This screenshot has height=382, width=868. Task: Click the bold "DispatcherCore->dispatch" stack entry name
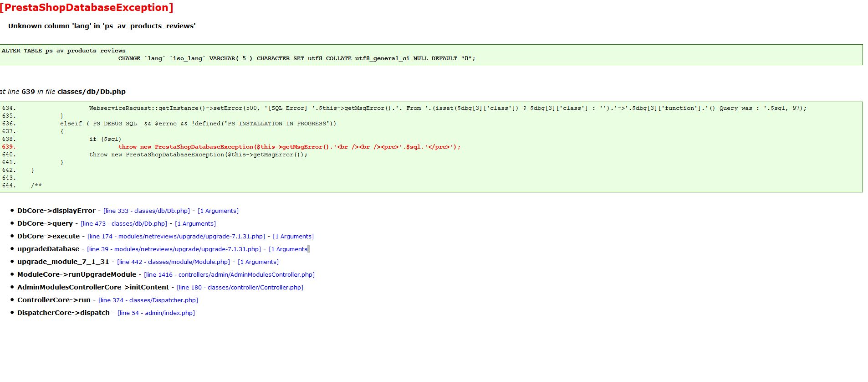[63, 313]
